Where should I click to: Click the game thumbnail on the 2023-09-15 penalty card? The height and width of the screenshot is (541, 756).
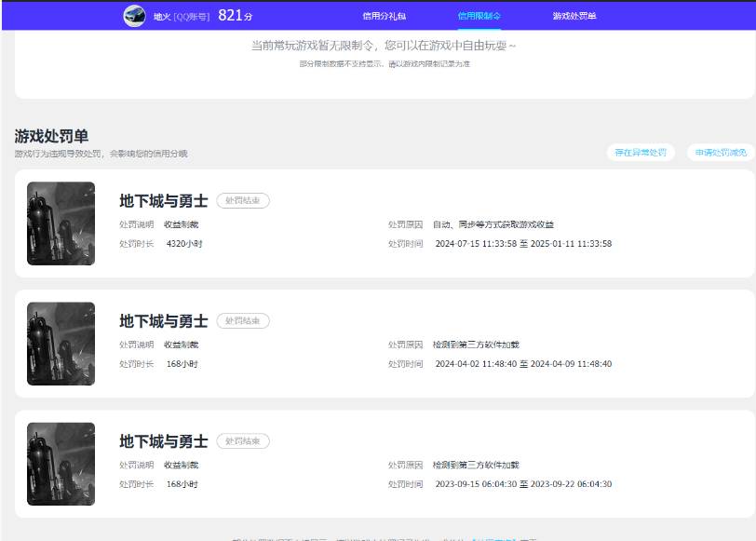[61, 464]
